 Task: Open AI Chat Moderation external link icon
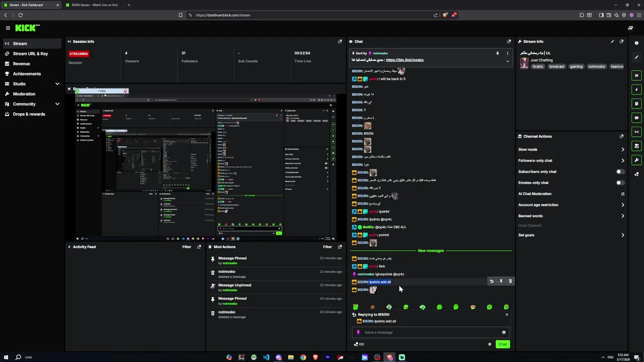(x=622, y=194)
